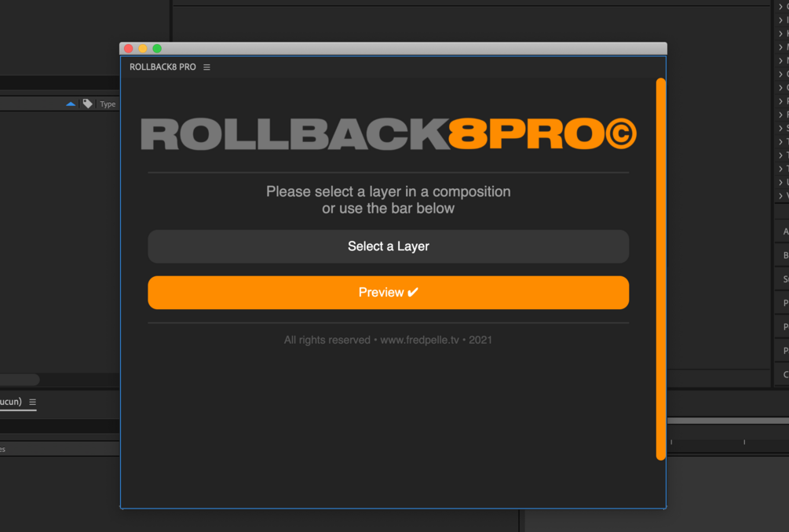Open the ROLLBACK8 PRO panel menu icon
Image resolution: width=789 pixels, height=532 pixels.
206,67
